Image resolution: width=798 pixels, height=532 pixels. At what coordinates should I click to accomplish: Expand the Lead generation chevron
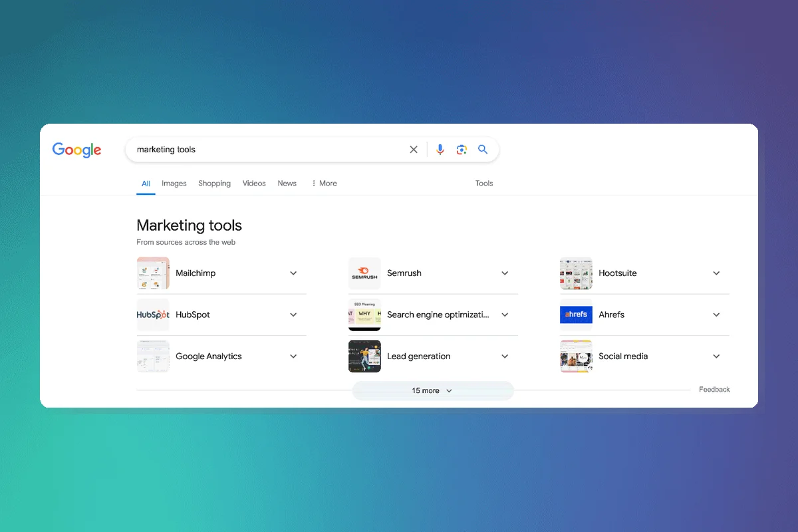[505, 356]
